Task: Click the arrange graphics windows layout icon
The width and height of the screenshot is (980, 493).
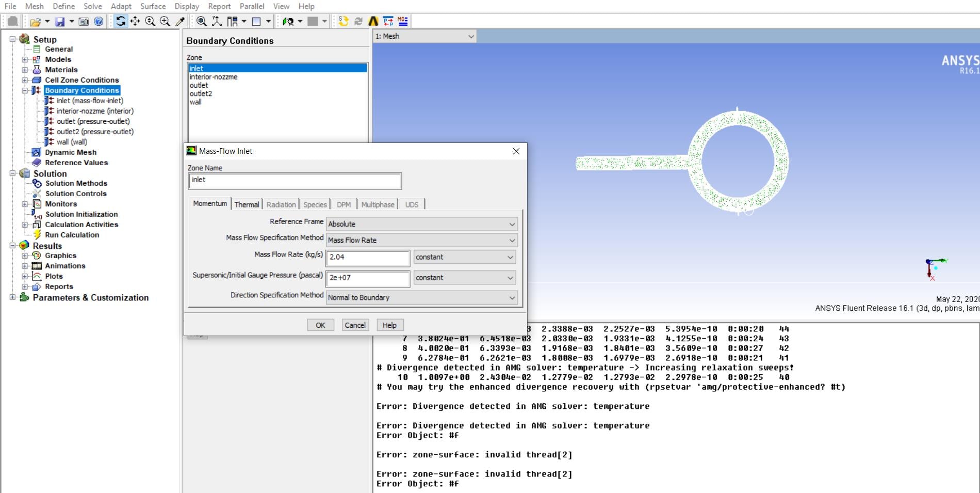Action: point(233,21)
